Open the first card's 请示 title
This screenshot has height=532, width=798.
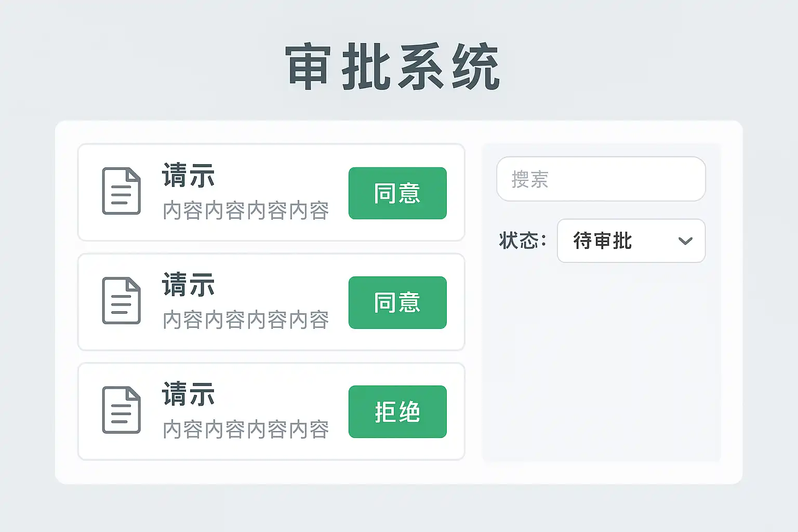click(188, 176)
